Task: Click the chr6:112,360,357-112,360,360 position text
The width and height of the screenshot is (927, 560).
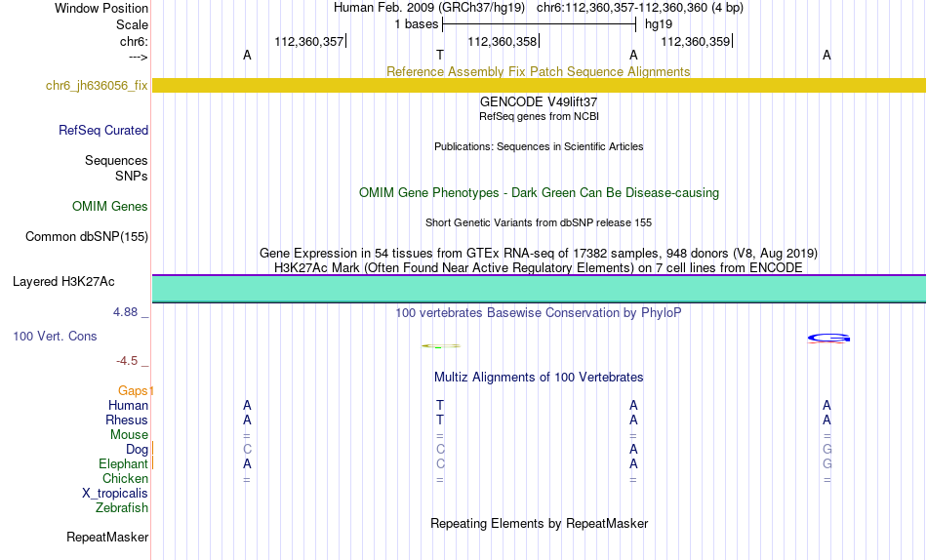Action: pyautogui.click(x=640, y=8)
